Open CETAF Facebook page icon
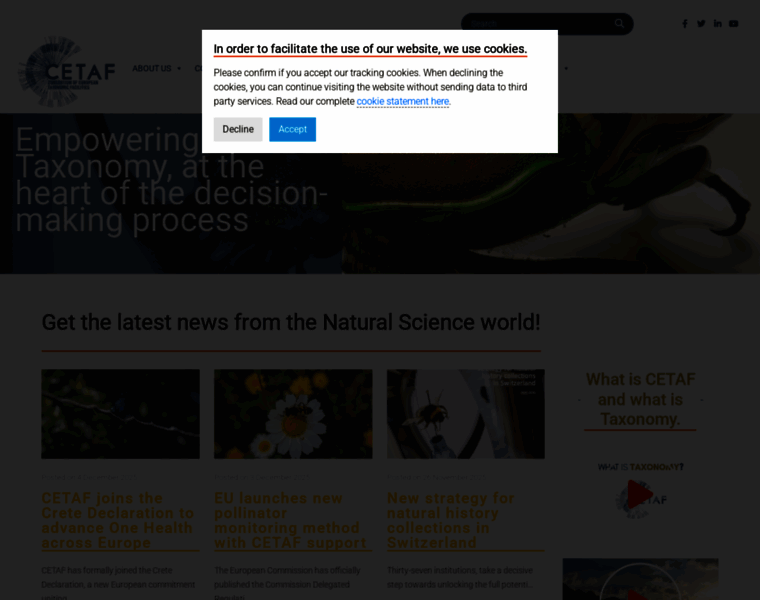Image resolution: width=760 pixels, height=600 pixels. coord(684,24)
